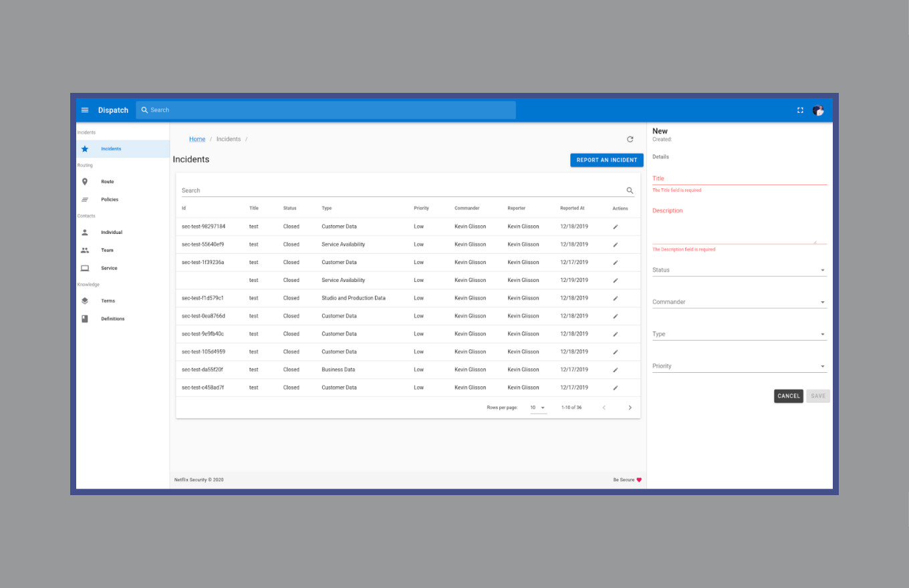909x588 pixels.
Task: Edit incident sec-test-98297184 with pencil icon
Action: click(616, 227)
